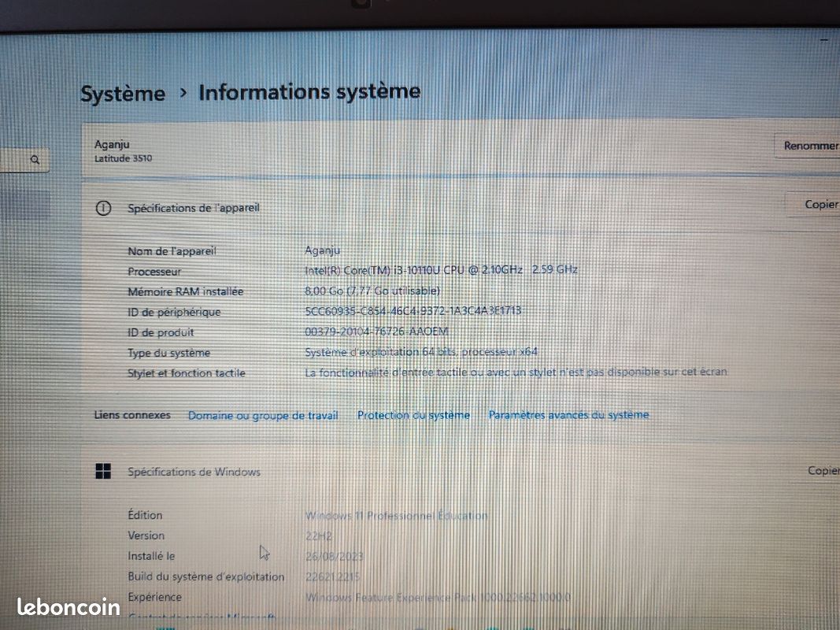This screenshot has height=630, width=840.
Task: Click the Spécifications de l'appareil heading
Action: [194, 208]
